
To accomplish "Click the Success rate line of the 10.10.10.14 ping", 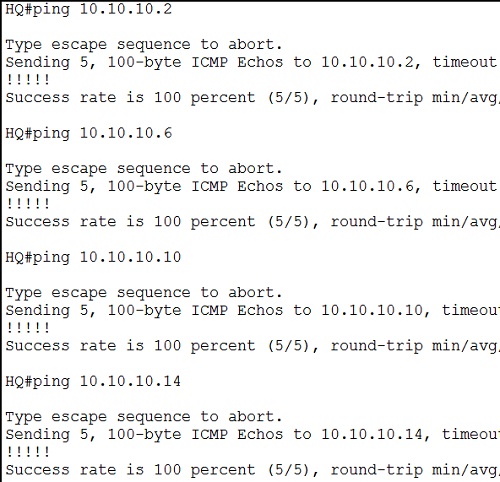I will [x=252, y=470].
